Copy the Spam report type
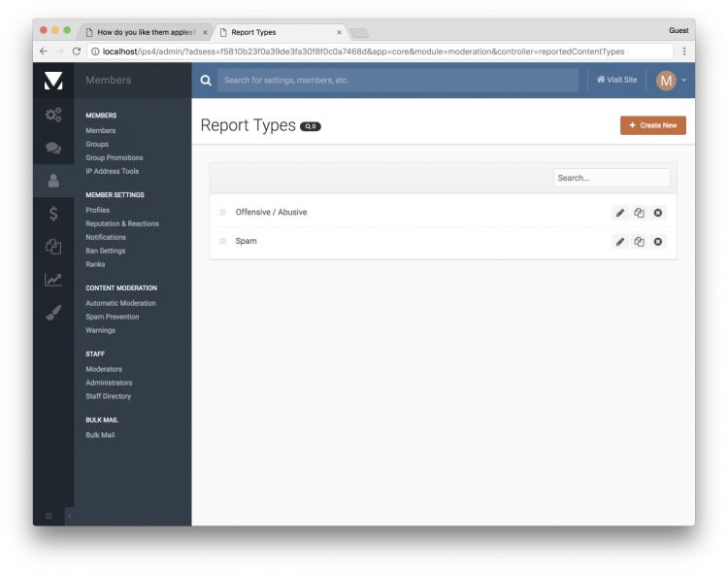Image resolution: width=728 pixels, height=573 pixels. (x=639, y=242)
